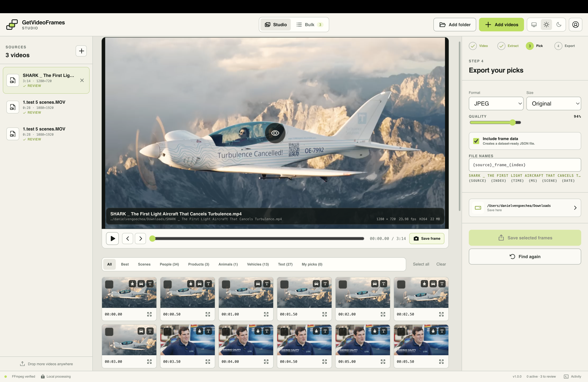Select system theme monitor icon
The width and height of the screenshot is (588, 382).
[534, 25]
